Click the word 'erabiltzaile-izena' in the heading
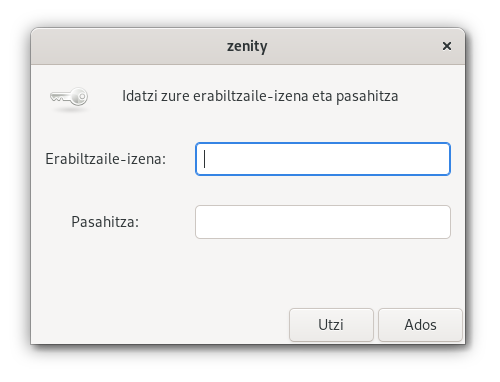This screenshot has height=382, width=500. [x=251, y=96]
